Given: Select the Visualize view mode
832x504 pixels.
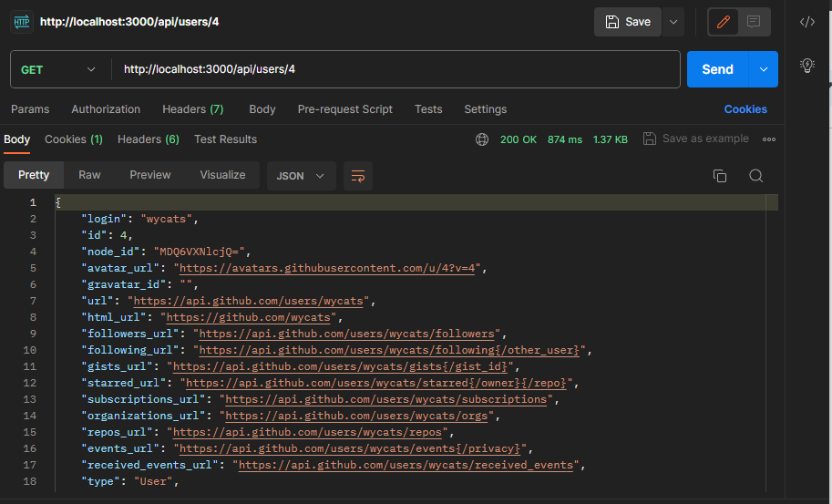Looking at the screenshot, I should click(x=223, y=175).
